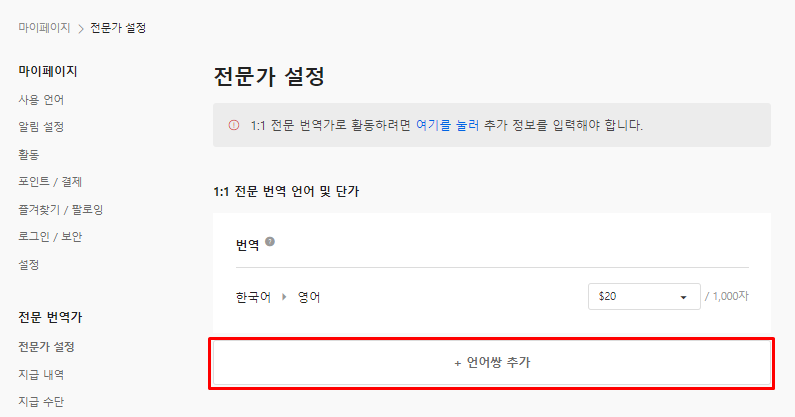Select 활동 from the sidebar menu
This screenshot has height=417, width=795.
coord(28,154)
